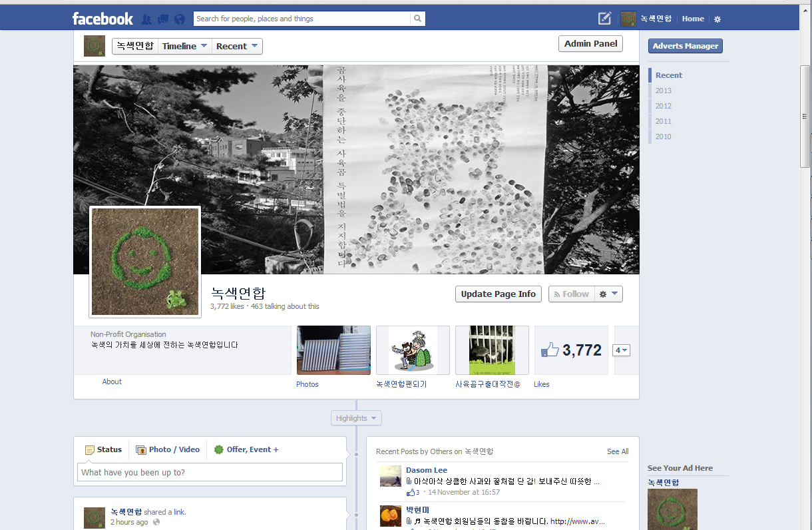
Task: Open account settings gear in top bar
Action: [717, 19]
